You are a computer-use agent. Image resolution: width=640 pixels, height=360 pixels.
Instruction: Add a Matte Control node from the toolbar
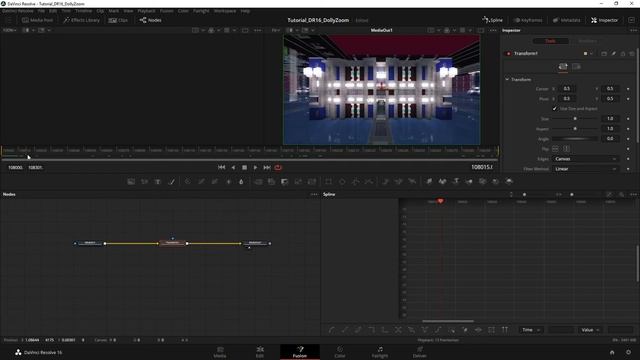284,181
